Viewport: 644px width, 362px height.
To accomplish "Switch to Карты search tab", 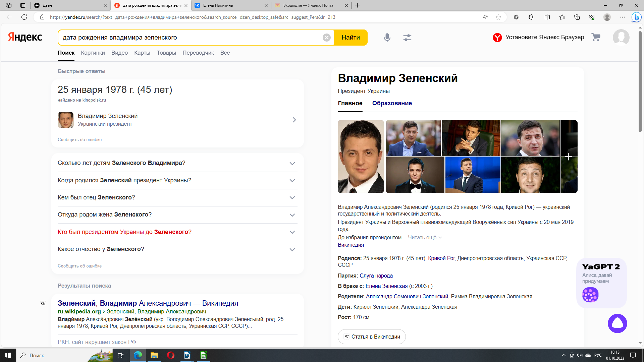I will coord(142,53).
